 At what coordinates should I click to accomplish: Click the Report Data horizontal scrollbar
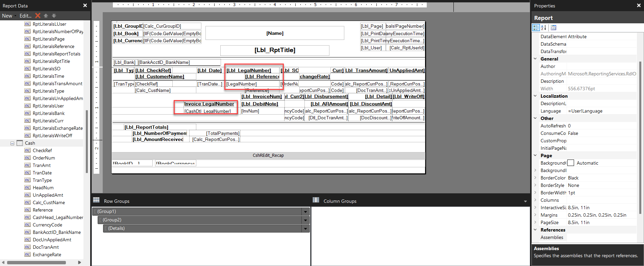36,262
